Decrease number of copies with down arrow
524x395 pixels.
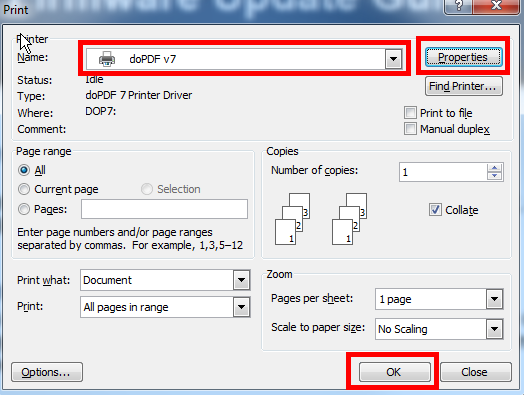(495, 176)
